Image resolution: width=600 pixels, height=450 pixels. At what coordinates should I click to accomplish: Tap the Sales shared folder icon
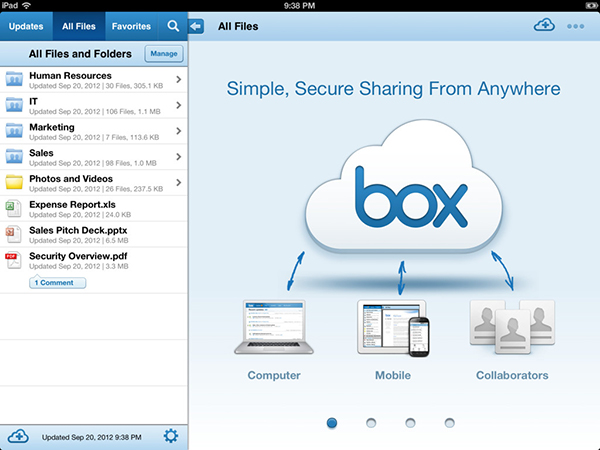(14, 157)
